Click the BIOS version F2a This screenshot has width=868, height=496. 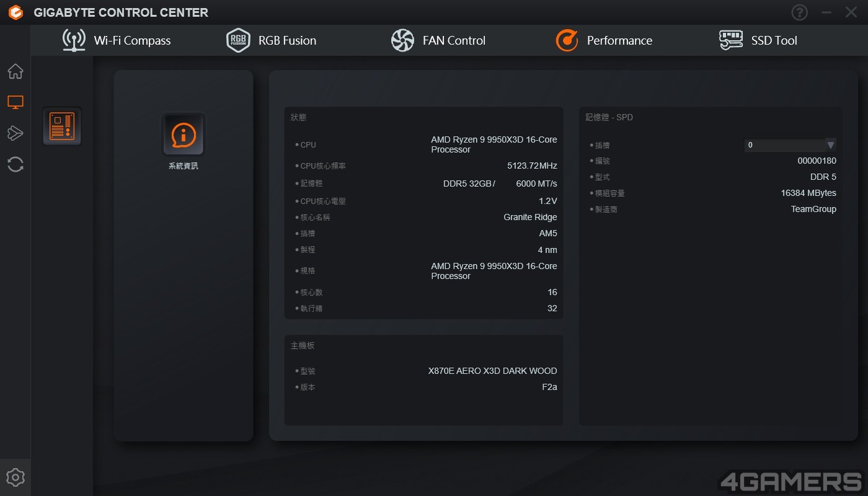pos(550,387)
